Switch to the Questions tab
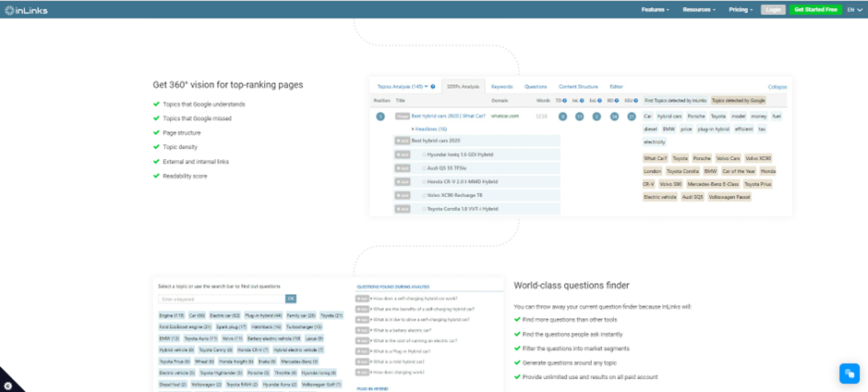The height and width of the screenshot is (392, 868). [x=536, y=87]
